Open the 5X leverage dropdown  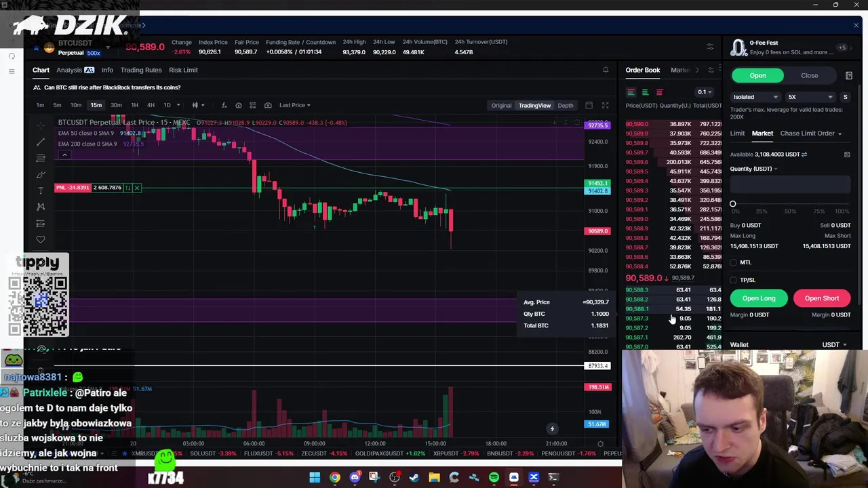coord(810,97)
